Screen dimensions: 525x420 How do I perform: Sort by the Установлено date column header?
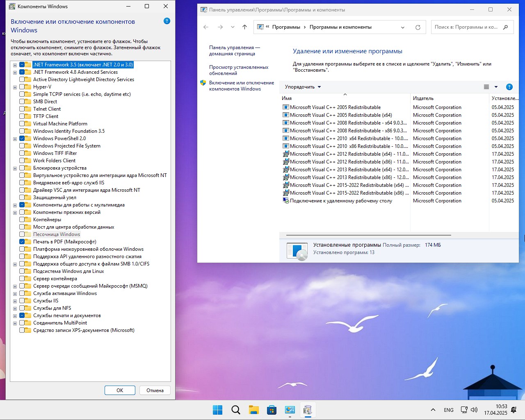[x=504, y=98]
